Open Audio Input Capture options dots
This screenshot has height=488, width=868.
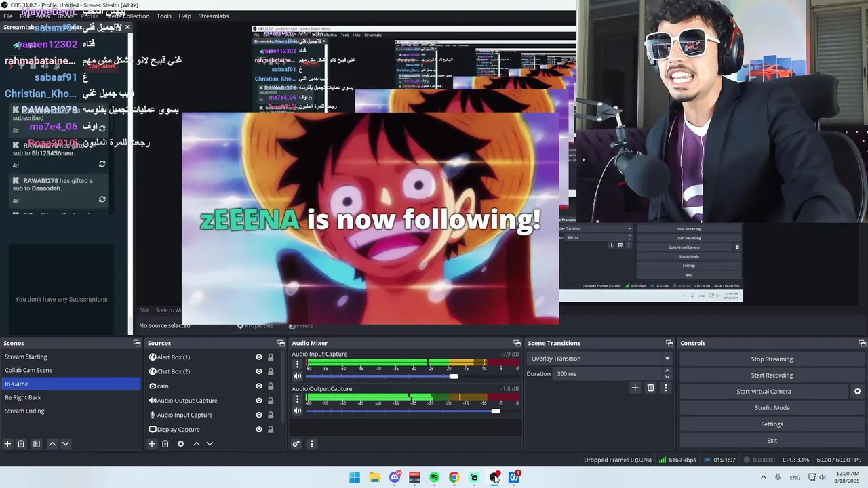pyautogui.click(x=297, y=365)
